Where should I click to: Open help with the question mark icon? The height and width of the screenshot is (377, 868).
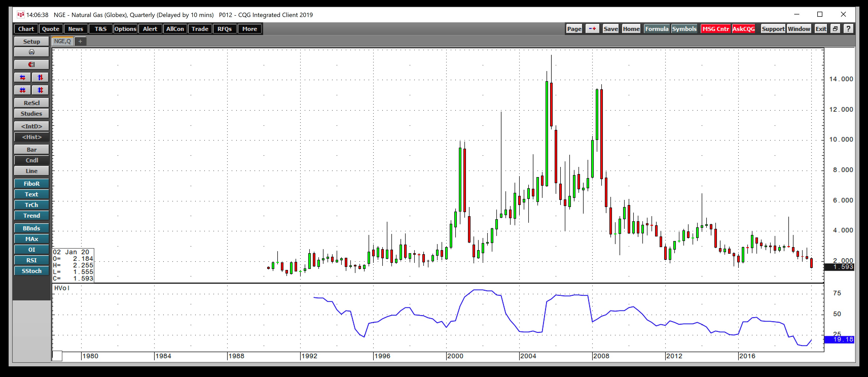click(x=848, y=29)
